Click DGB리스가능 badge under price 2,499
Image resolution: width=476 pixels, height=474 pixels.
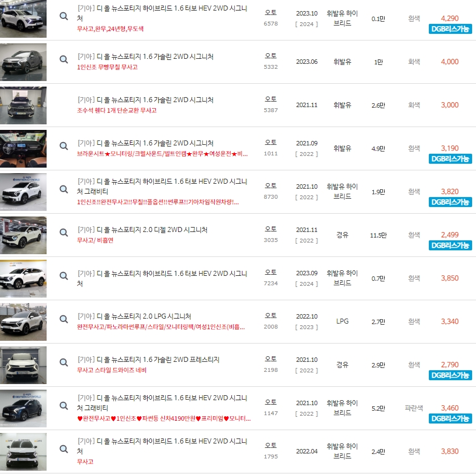coord(450,245)
